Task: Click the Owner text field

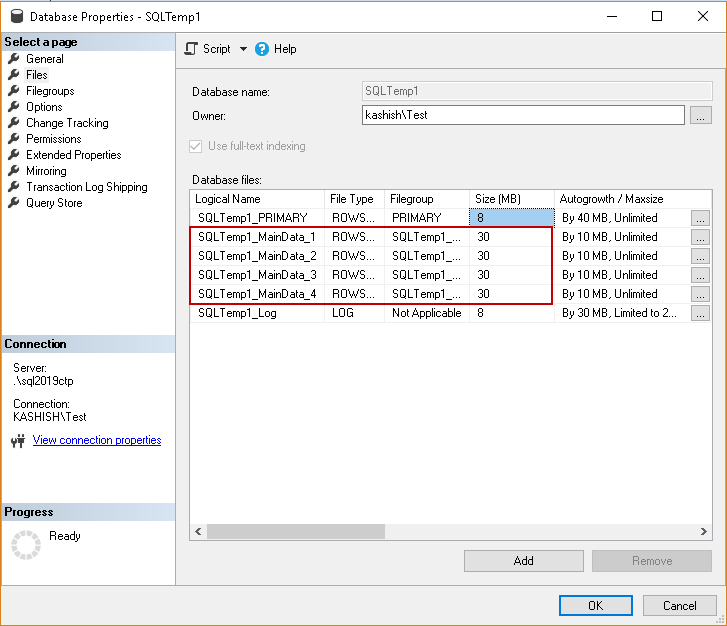Action: [523, 115]
